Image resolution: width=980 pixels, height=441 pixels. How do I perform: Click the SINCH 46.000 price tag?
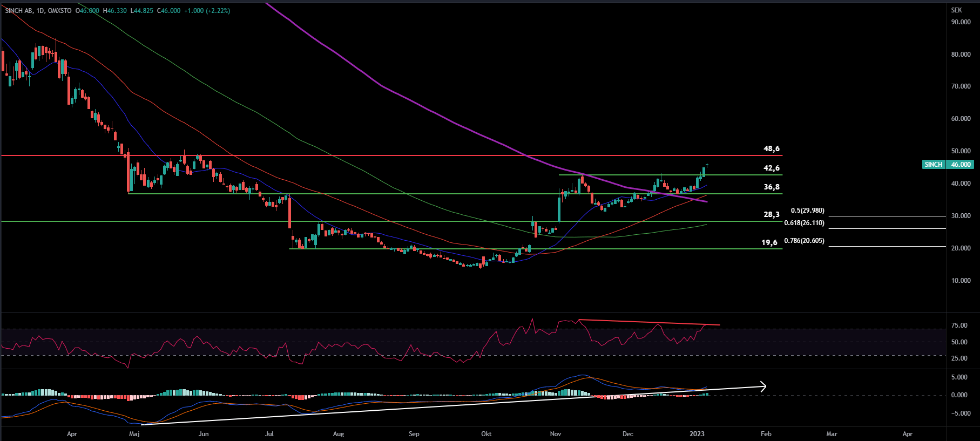(948, 165)
